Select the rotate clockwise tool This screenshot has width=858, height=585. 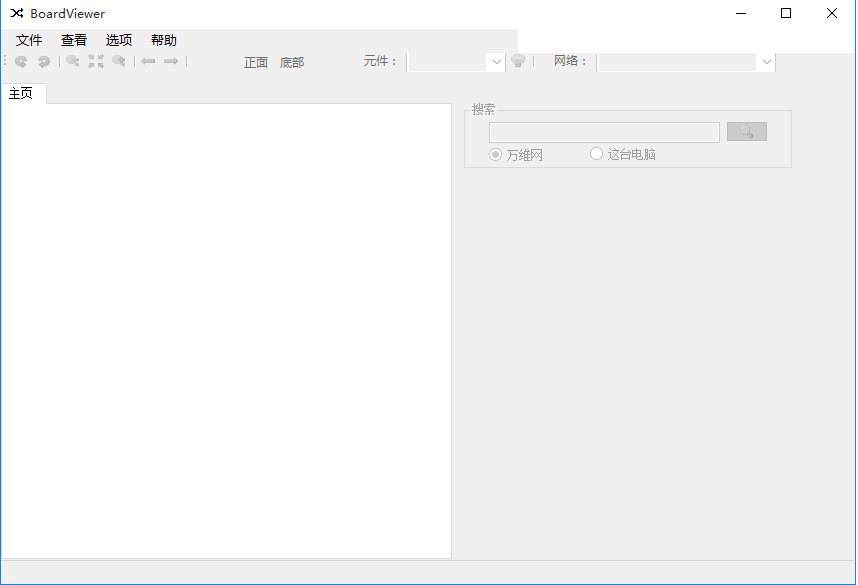coord(44,61)
